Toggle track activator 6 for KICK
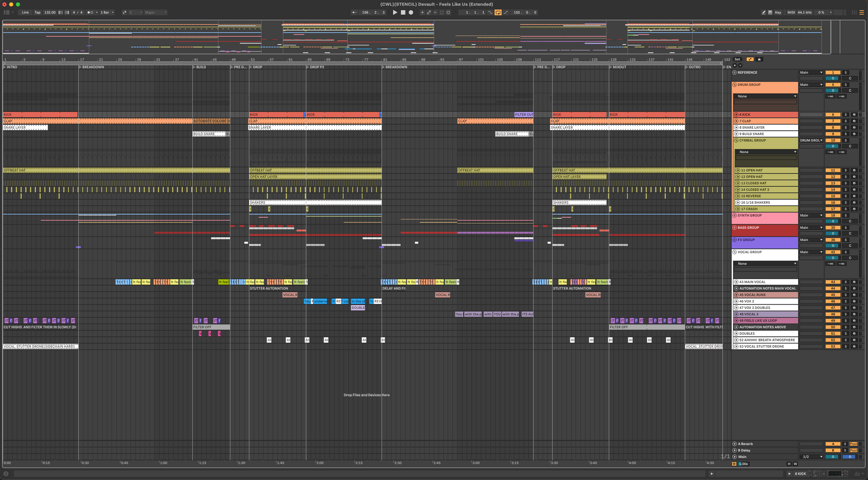This screenshot has height=480, width=868. click(833, 115)
